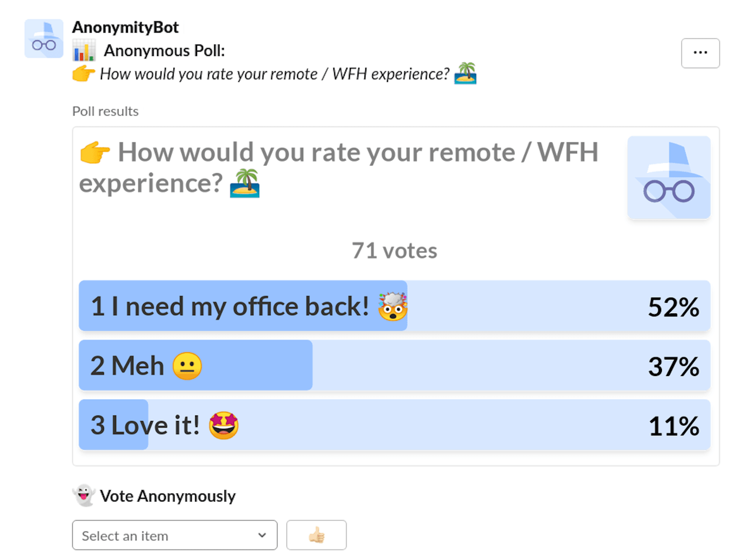Click the AnonymityBot glasses logo in the poll card
This screenshot has width=747, height=560.
(669, 177)
